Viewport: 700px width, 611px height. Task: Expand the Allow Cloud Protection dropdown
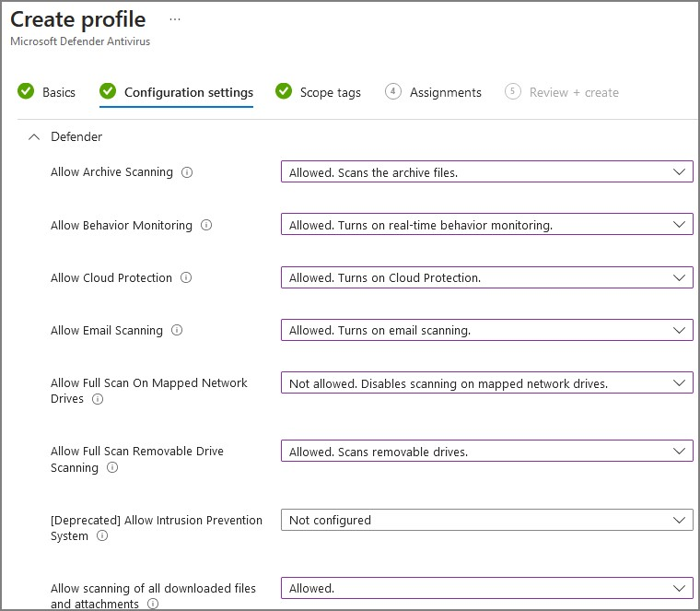(486, 277)
